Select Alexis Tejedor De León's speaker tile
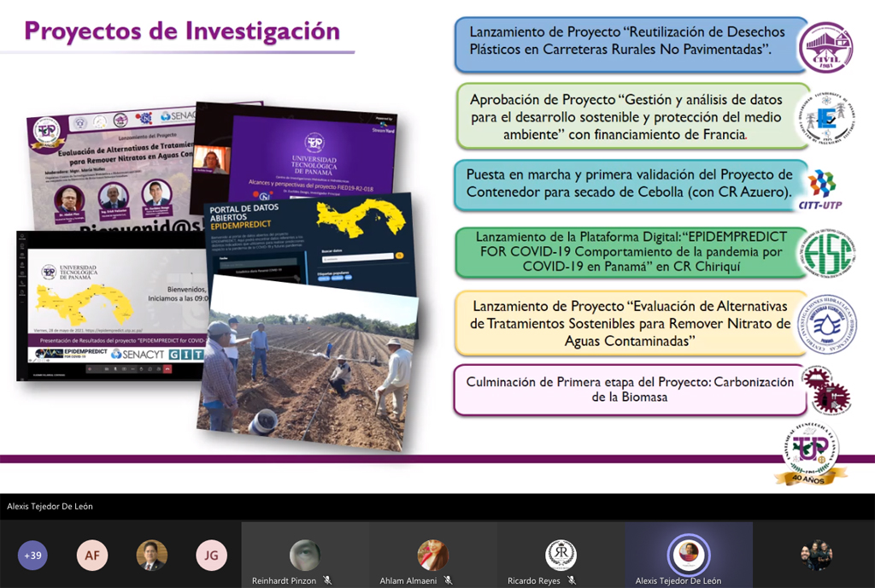Image resolution: width=875 pixels, height=588 pixels. [688, 556]
